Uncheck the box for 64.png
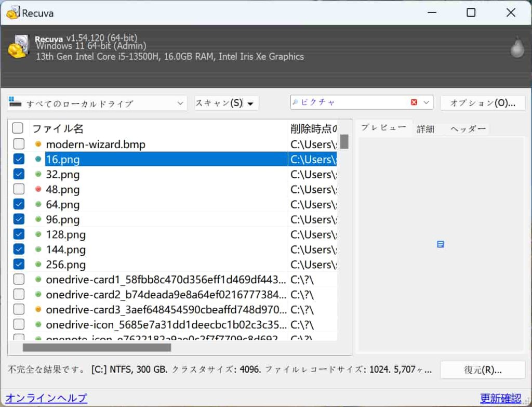The width and height of the screenshot is (532, 407). pos(19,204)
